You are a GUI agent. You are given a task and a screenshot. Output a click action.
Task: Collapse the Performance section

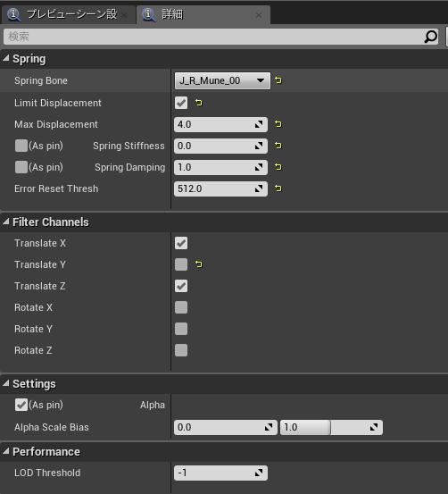click(x=5, y=451)
